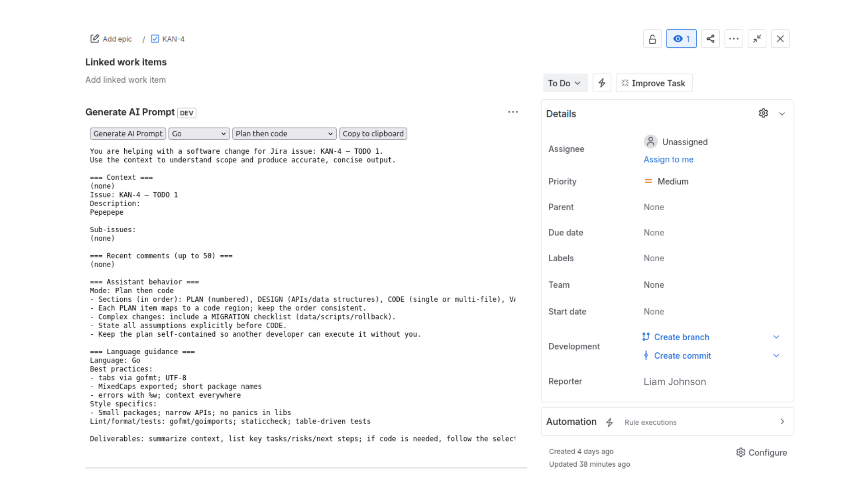Screen dimensions: 868x488
Task: Change the language in the Go dropdown
Action: click(x=198, y=133)
